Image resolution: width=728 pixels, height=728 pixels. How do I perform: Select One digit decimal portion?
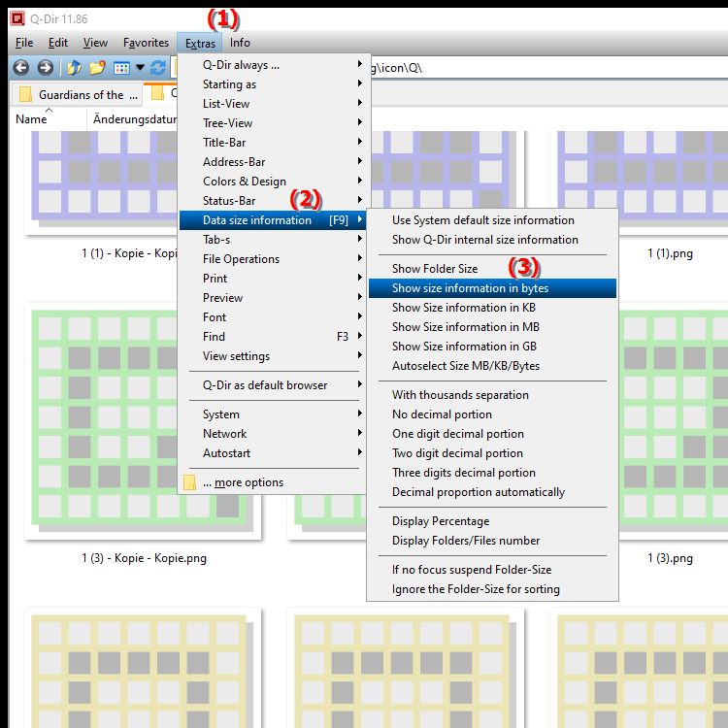(x=492, y=434)
